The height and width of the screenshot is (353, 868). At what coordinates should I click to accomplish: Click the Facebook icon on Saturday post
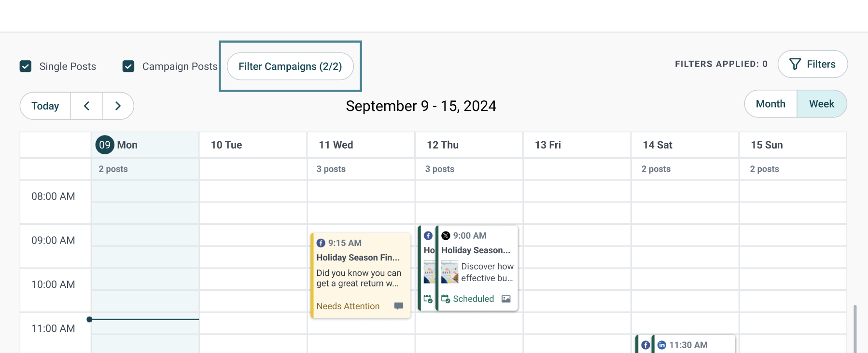click(x=645, y=345)
